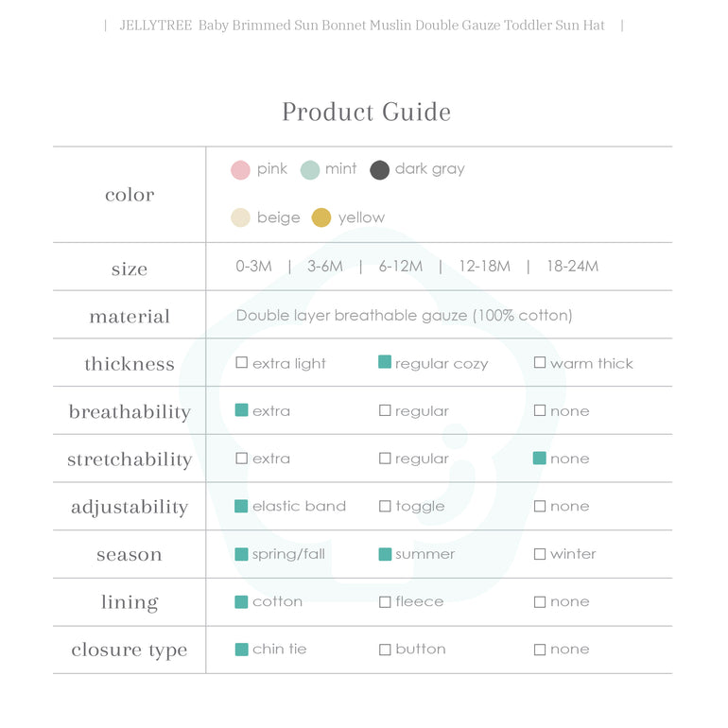Select the beige color swatch

pos(240,218)
